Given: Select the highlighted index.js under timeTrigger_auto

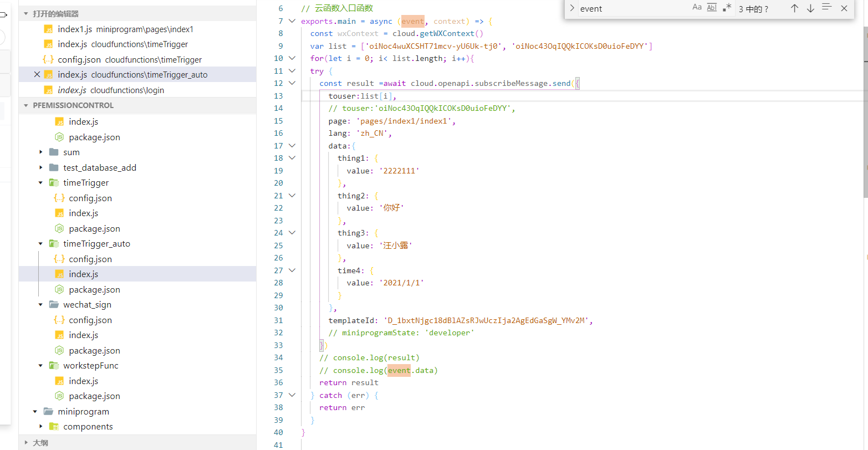Looking at the screenshot, I should point(137,274).
